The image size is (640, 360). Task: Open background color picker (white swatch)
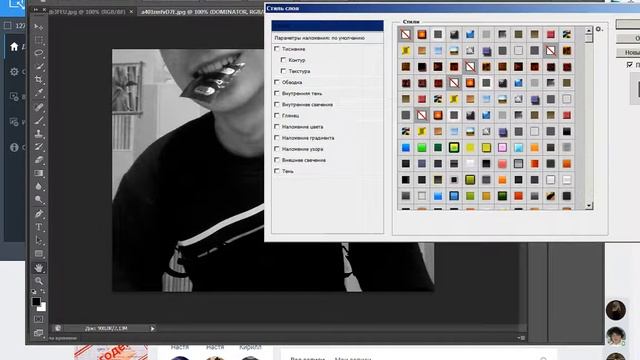coord(42,307)
